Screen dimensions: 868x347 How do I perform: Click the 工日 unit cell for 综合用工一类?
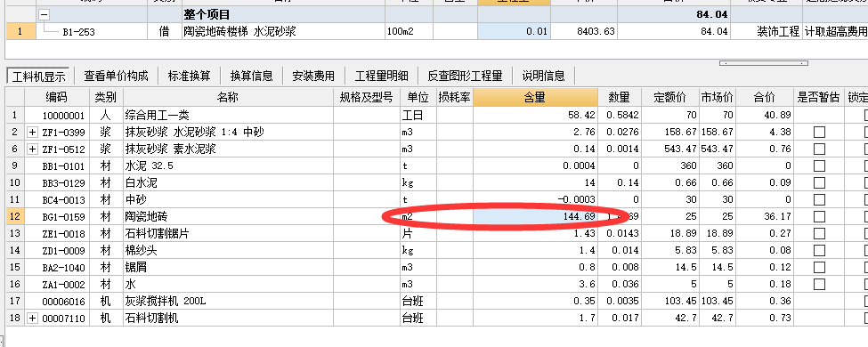[x=418, y=116]
